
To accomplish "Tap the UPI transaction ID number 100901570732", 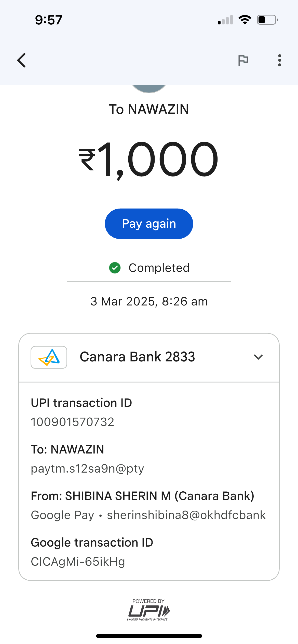I will coord(72,422).
